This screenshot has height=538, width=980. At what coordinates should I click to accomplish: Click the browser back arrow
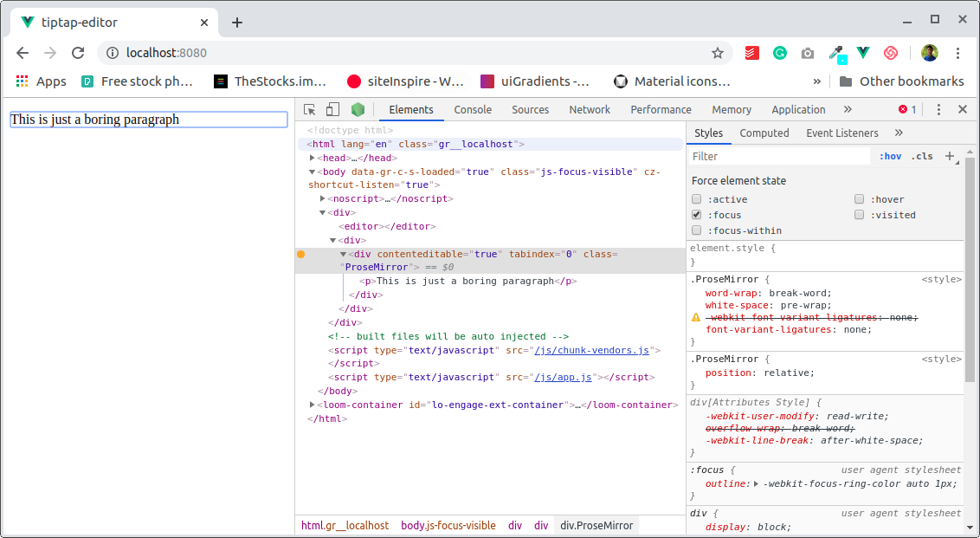point(23,53)
